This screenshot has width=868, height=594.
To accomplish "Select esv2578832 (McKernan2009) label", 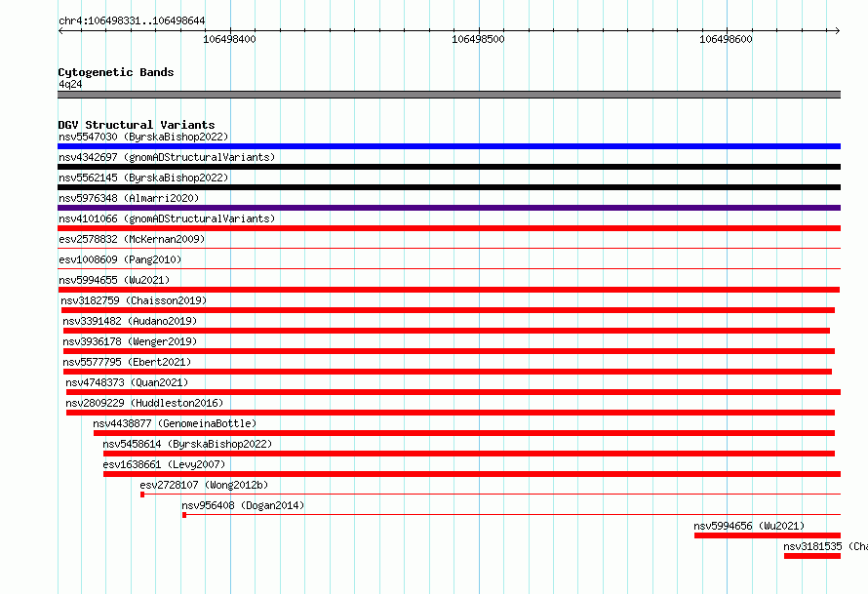I will click(132, 239).
